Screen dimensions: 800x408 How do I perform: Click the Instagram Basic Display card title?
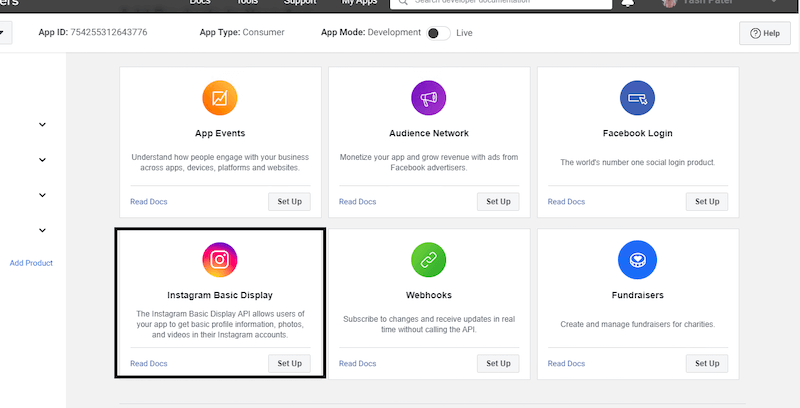point(220,295)
